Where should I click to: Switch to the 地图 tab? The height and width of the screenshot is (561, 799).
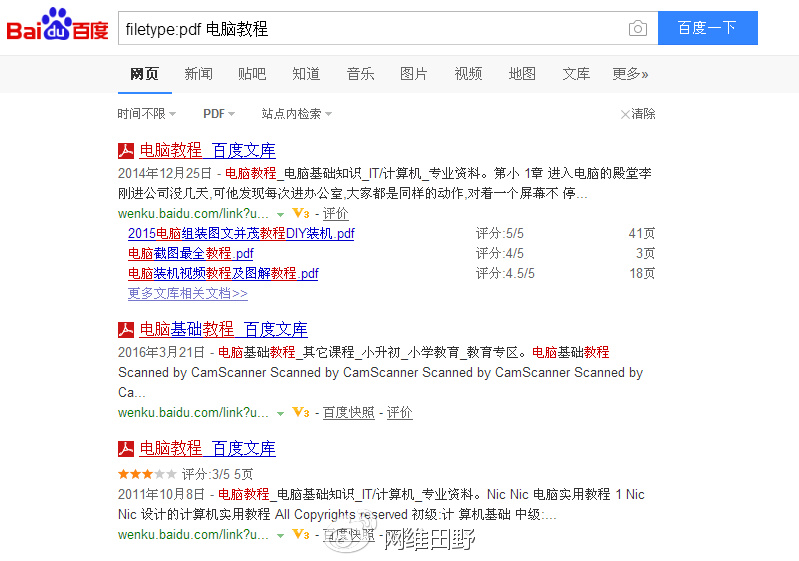click(x=522, y=74)
